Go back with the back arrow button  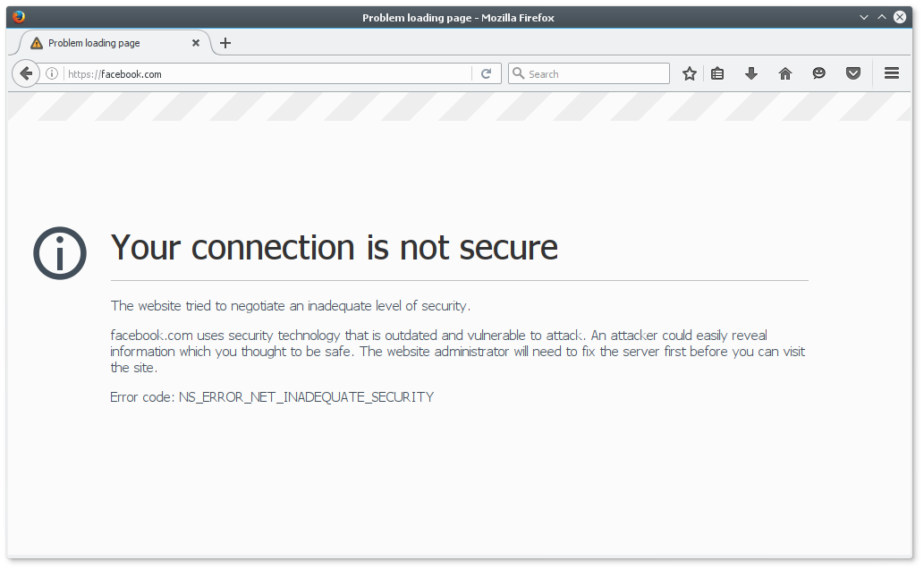click(x=26, y=73)
